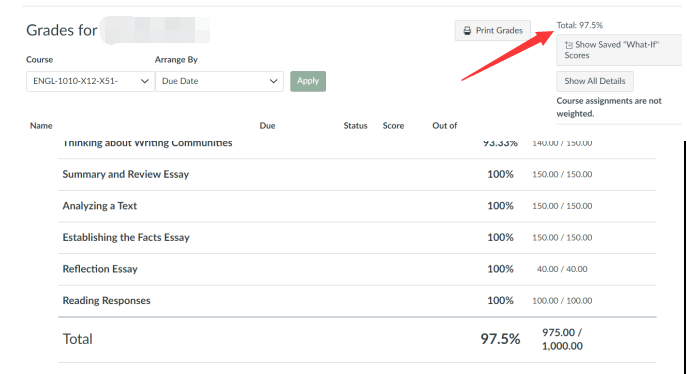This screenshot has width=687, height=374.
Task: Click the What-If scores icon
Action: 569,45
